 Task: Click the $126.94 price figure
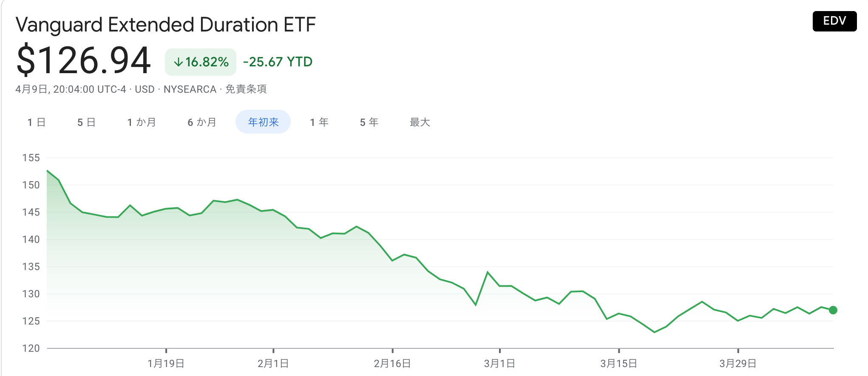coord(84,60)
